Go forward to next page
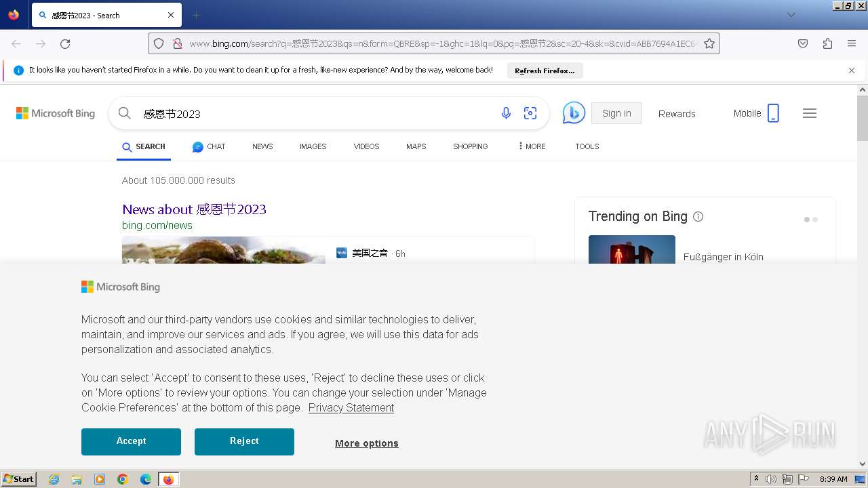 (41, 43)
